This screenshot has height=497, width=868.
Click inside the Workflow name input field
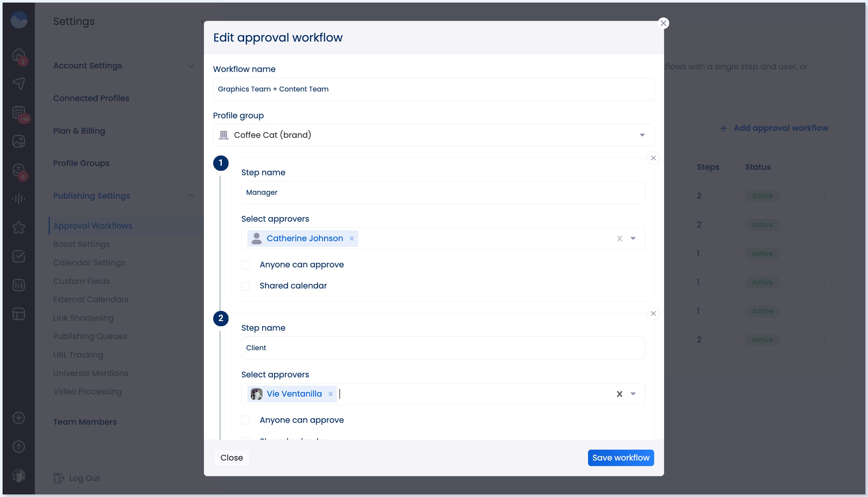click(433, 89)
